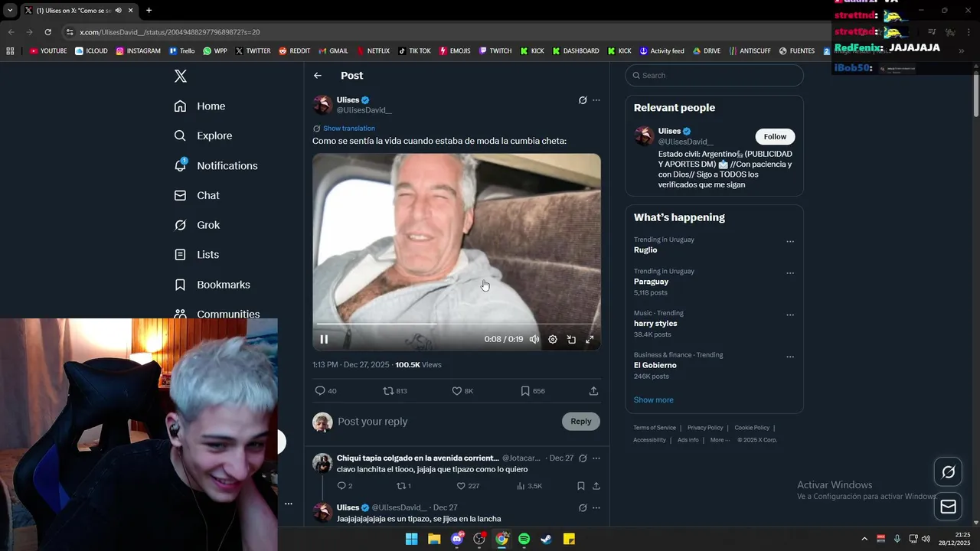Viewport: 980px width, 551px height.
Task: Expand the More footer dropdown
Action: [719, 440]
